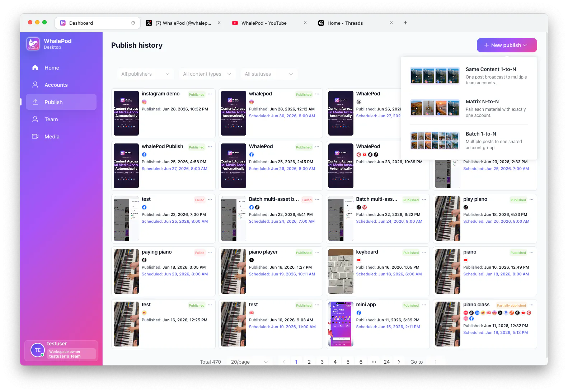Open more options for whalePod Publish card
568x392 pixels.
click(210, 147)
